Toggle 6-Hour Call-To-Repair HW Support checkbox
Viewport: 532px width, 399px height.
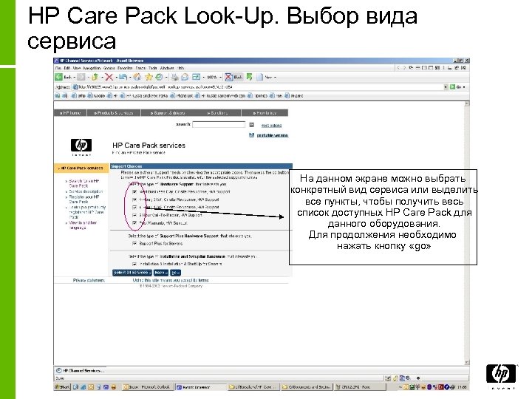(x=134, y=215)
